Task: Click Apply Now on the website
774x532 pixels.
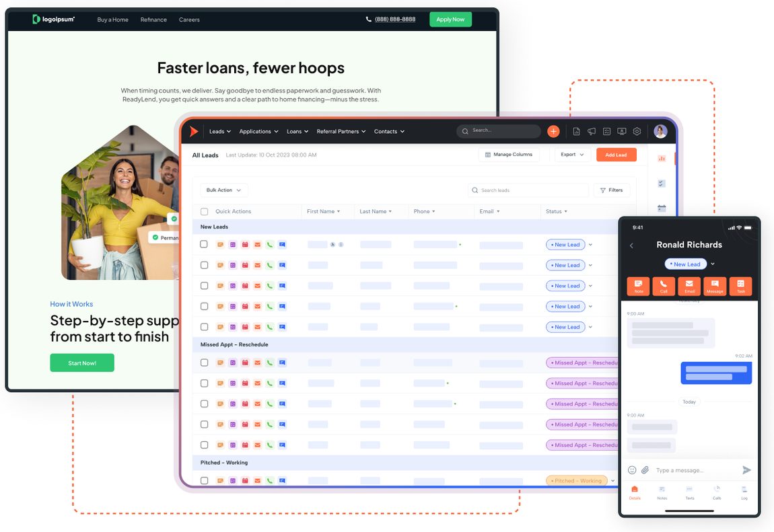Action: (450, 20)
